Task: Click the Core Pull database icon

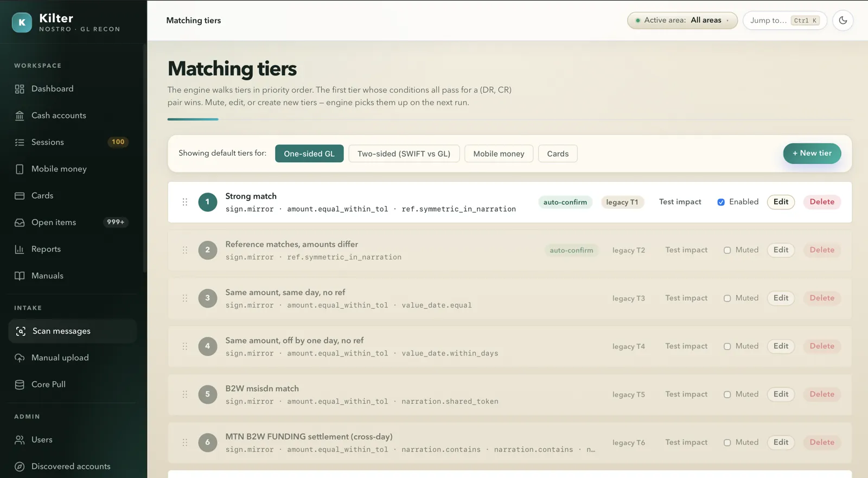Action: click(x=20, y=384)
